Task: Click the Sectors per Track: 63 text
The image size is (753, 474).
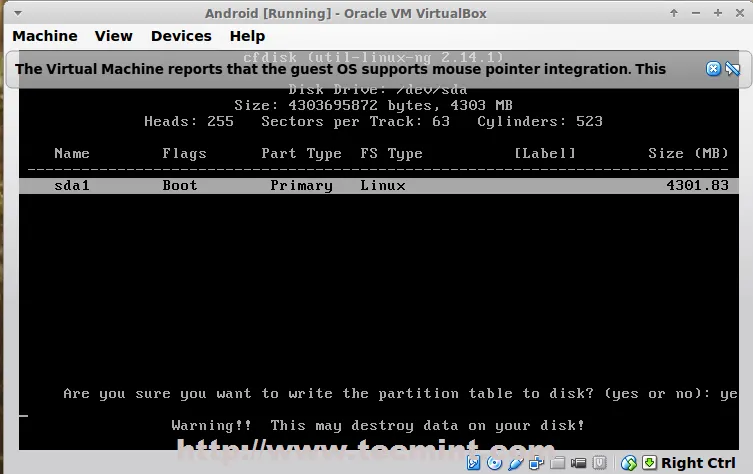Action: pos(355,122)
